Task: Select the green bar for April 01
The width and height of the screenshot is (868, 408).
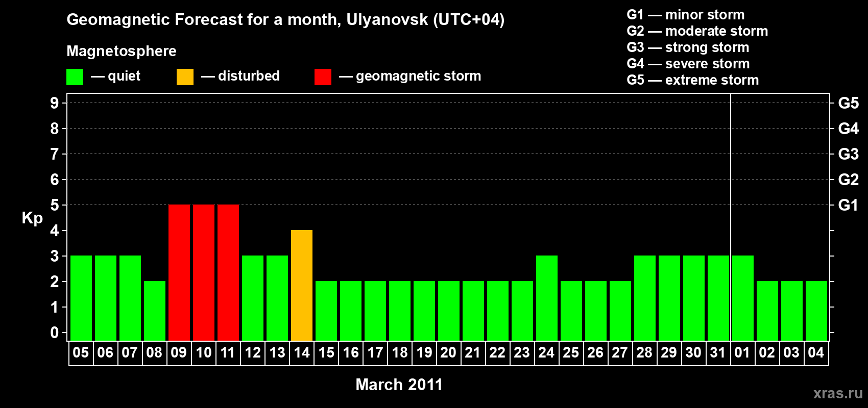Action: pos(743,298)
